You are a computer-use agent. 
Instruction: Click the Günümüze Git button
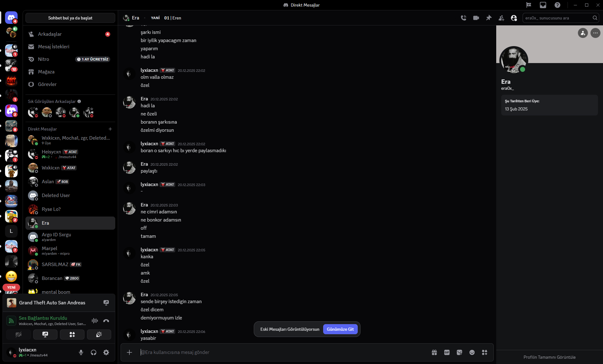340,329
